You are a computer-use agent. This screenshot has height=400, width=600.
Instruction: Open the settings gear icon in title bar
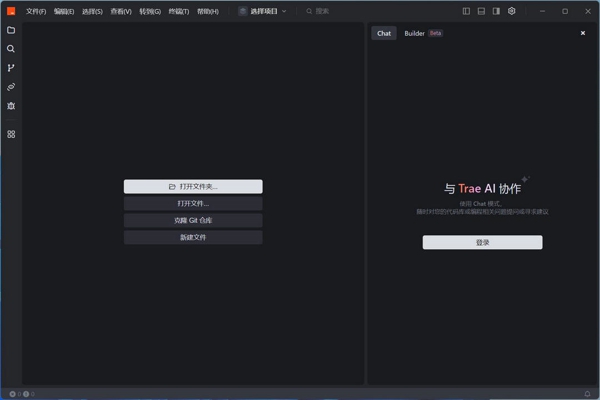coord(511,11)
